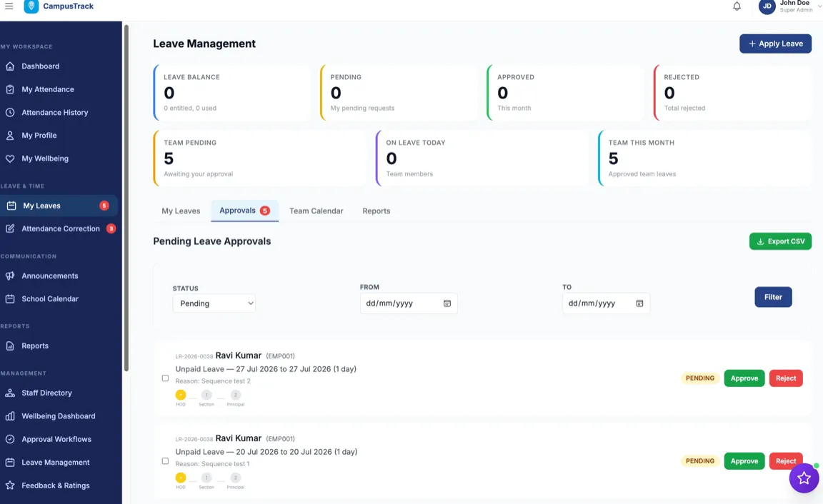823x504 pixels.
Task: Select My Attendance in the sidebar
Action: pos(46,89)
